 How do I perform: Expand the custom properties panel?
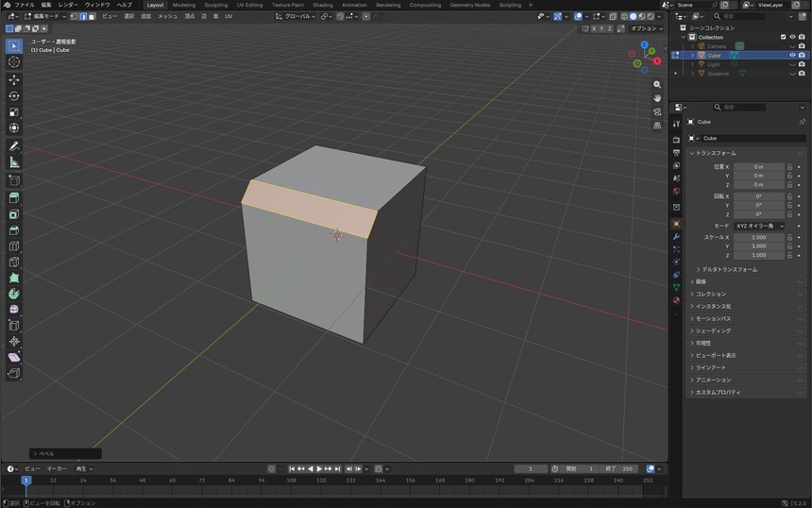(x=718, y=392)
